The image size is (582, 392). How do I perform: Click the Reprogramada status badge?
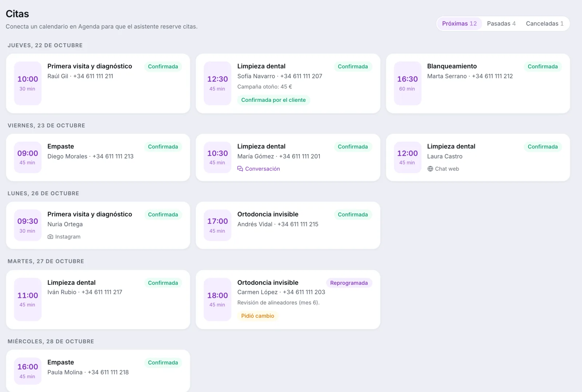click(349, 283)
